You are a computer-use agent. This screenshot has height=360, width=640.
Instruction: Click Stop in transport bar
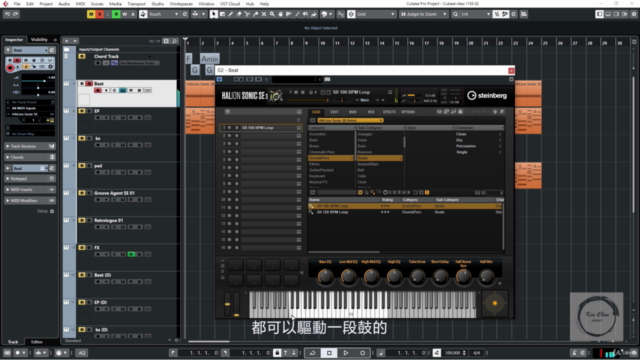click(329, 353)
